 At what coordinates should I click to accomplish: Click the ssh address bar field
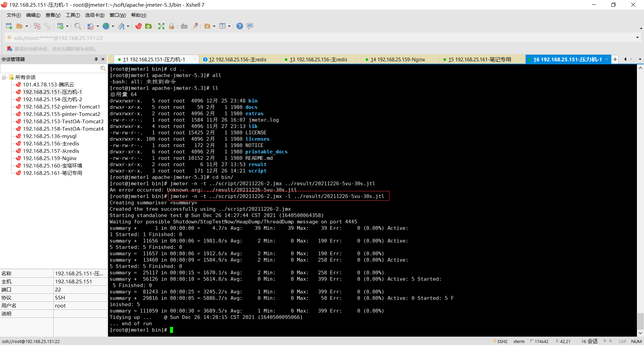coord(322,38)
